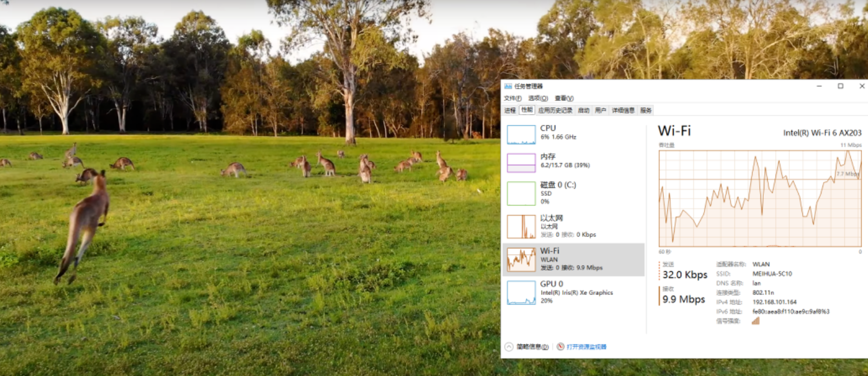Open the 磁盘 0 (C:) disk graph
Screen dimensions: 868x376
point(521,193)
